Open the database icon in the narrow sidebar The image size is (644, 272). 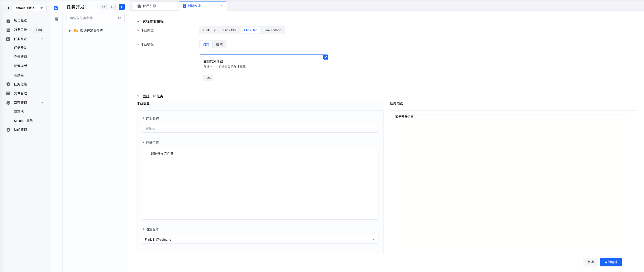click(x=56, y=19)
